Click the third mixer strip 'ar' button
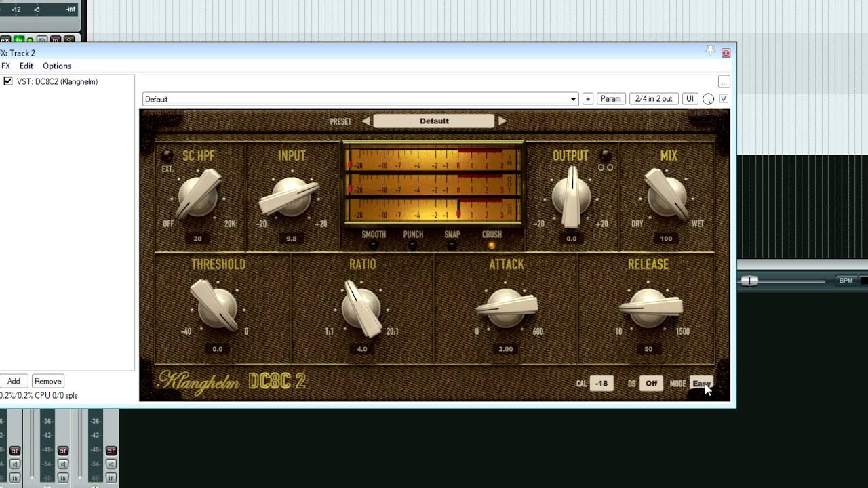Image resolution: width=868 pixels, height=488 pixels. (x=111, y=451)
